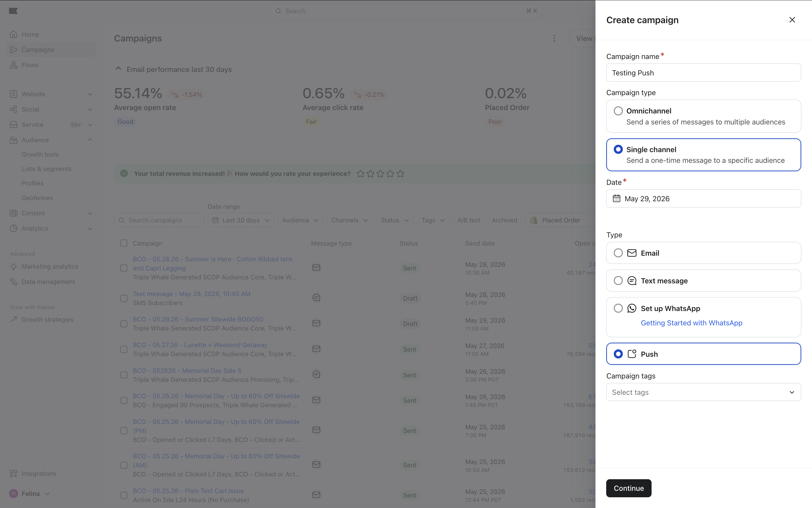Click the Content icon in sidebar
Image resolution: width=812 pixels, height=508 pixels.
coord(14,213)
